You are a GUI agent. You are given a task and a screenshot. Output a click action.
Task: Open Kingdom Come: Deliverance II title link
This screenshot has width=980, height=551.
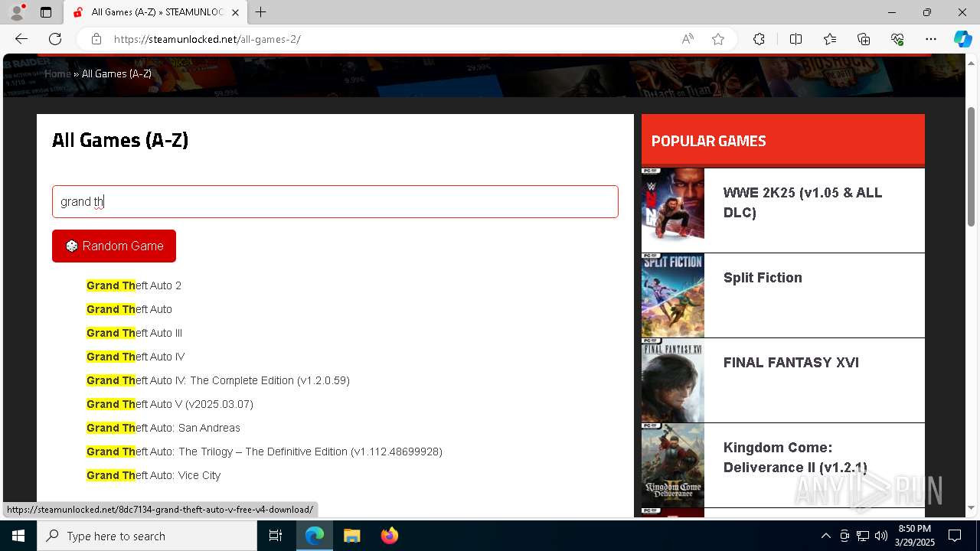(795, 458)
